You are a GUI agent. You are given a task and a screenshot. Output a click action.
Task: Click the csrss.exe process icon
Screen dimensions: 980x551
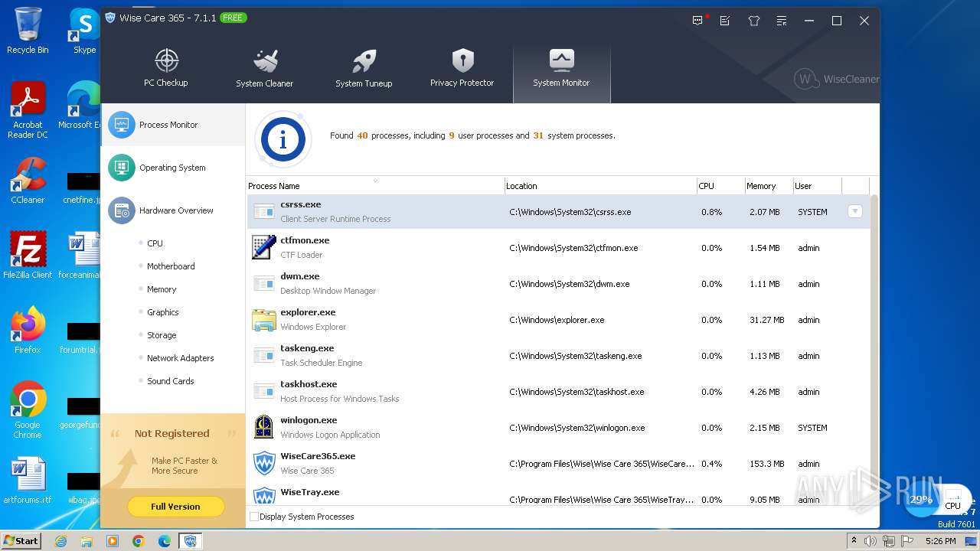(x=264, y=212)
